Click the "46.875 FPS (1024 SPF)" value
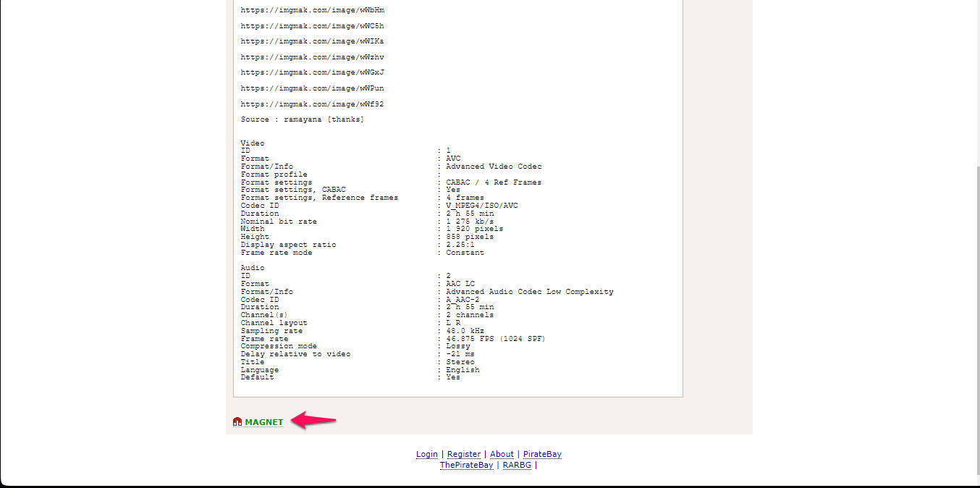The image size is (980, 488). (x=496, y=339)
